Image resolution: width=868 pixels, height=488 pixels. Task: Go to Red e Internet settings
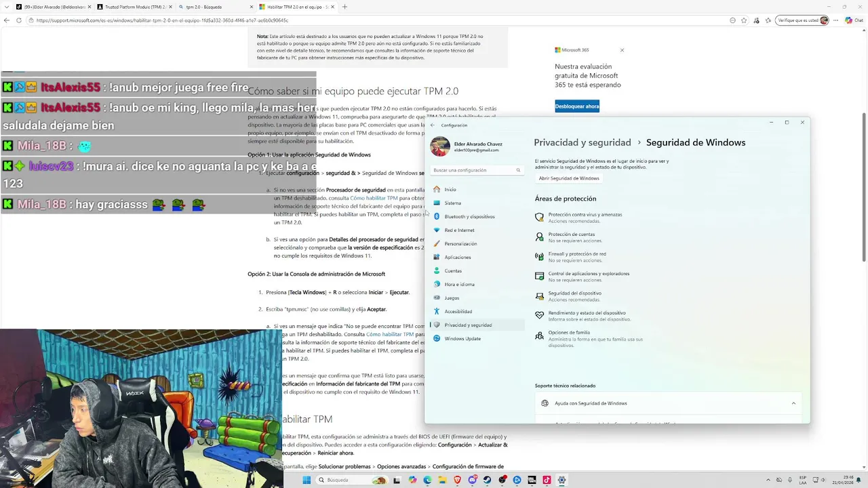tap(477, 230)
